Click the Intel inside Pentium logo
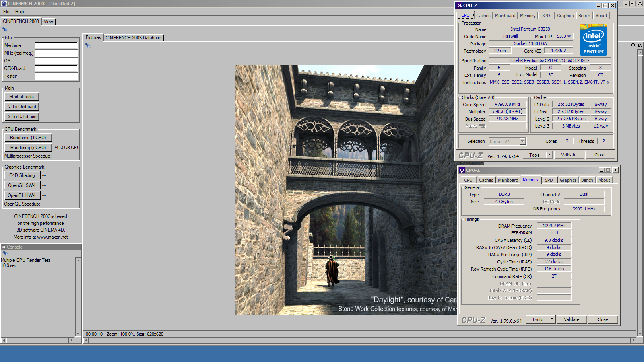644x362 pixels. 593,40
